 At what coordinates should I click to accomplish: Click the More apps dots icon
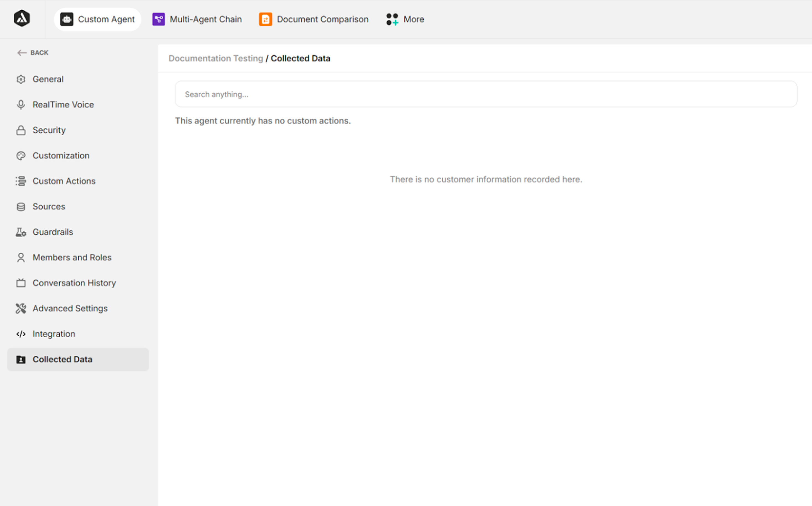pyautogui.click(x=392, y=19)
